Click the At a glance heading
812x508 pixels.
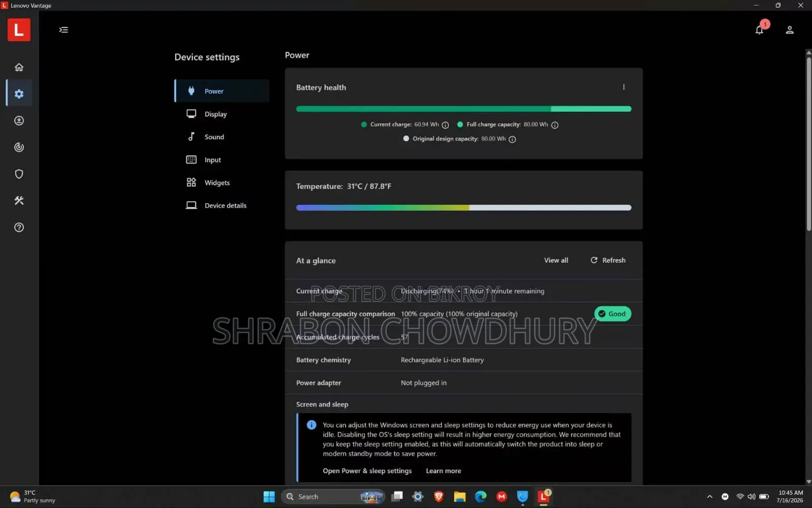[x=316, y=261]
